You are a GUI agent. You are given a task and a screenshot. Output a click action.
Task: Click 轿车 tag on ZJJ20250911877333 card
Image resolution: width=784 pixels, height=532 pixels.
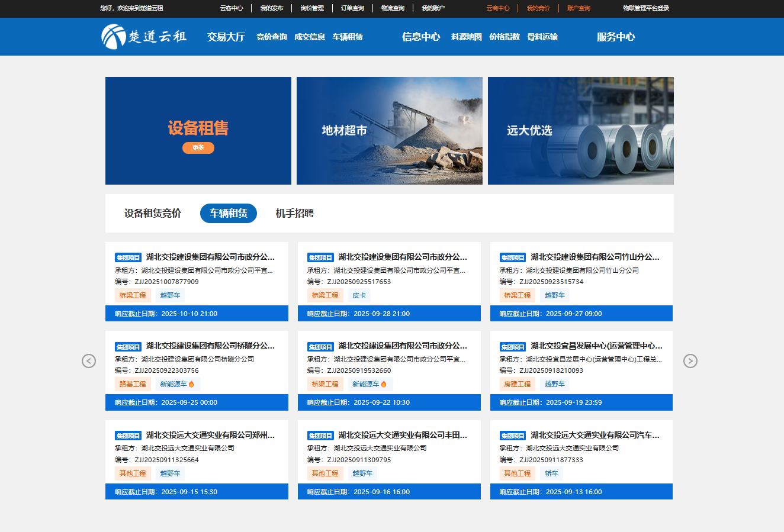pos(551,473)
